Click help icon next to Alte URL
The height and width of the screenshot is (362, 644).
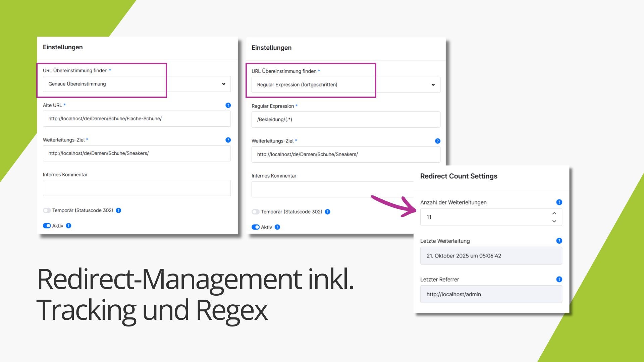(228, 105)
